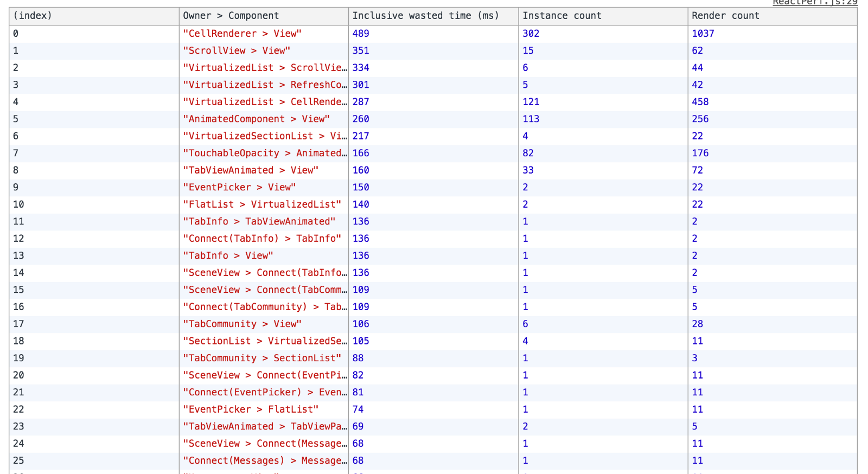This screenshot has height=474, width=868.
Task: Click the instance count value 302
Action: point(531,34)
